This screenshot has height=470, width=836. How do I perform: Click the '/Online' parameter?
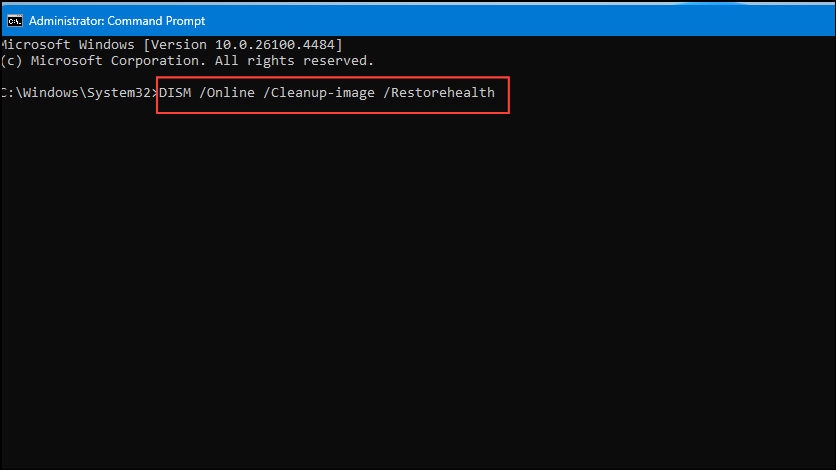227,93
